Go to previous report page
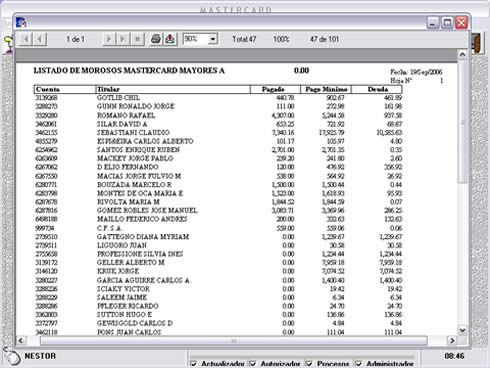The width and height of the screenshot is (490, 368). click(40, 39)
